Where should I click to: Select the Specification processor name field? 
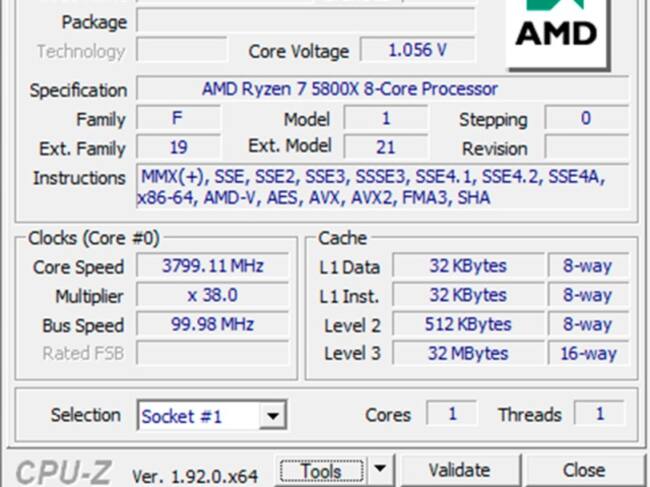pos(382,89)
